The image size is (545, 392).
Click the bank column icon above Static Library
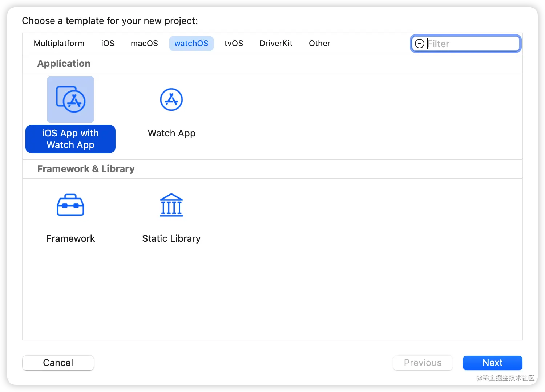coord(171,205)
